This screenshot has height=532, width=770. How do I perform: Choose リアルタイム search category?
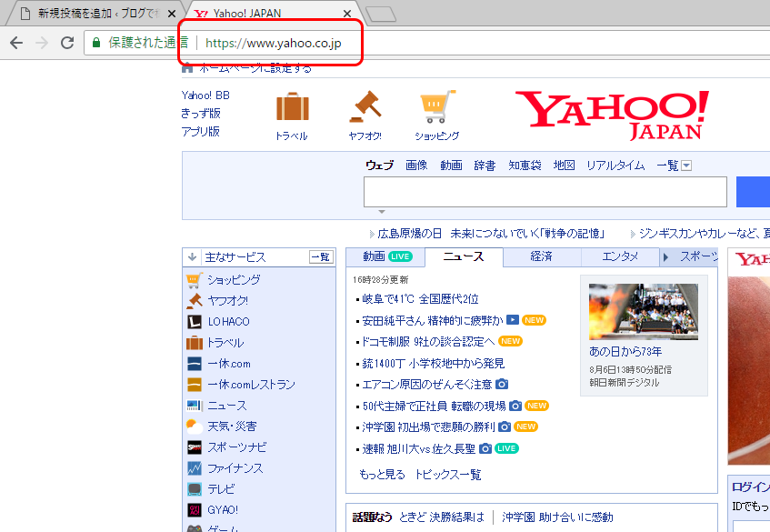(x=615, y=166)
